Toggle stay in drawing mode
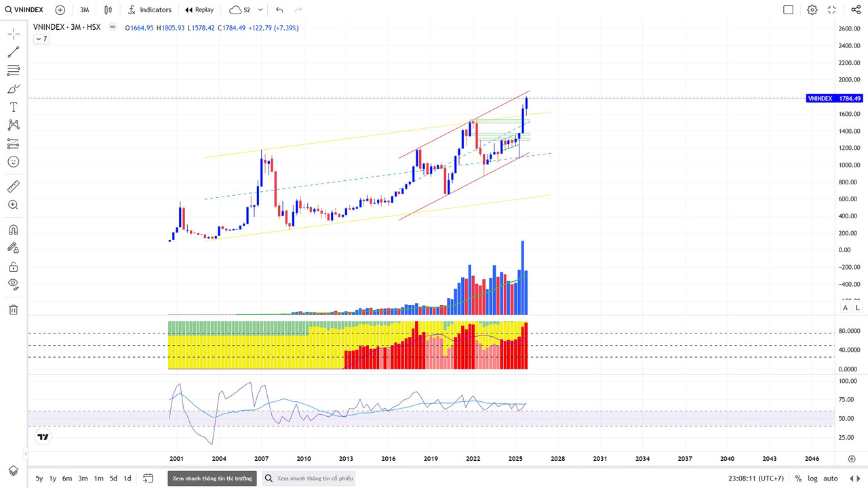868x488 pixels. [14, 248]
